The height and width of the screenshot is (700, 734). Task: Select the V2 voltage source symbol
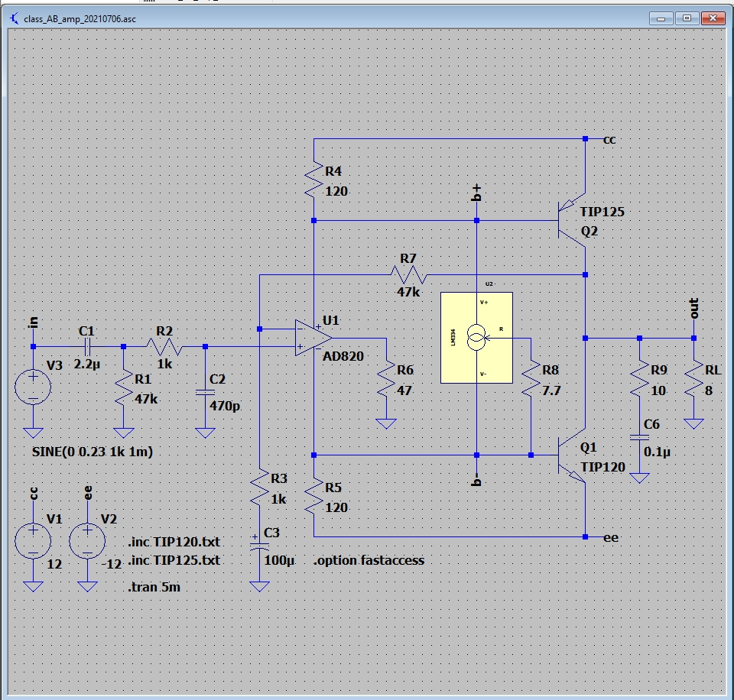87,541
